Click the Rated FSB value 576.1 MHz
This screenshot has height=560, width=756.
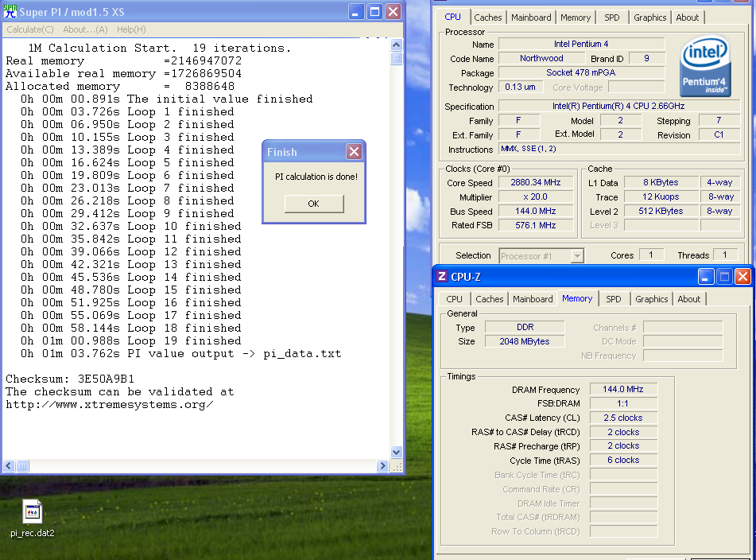536,225
